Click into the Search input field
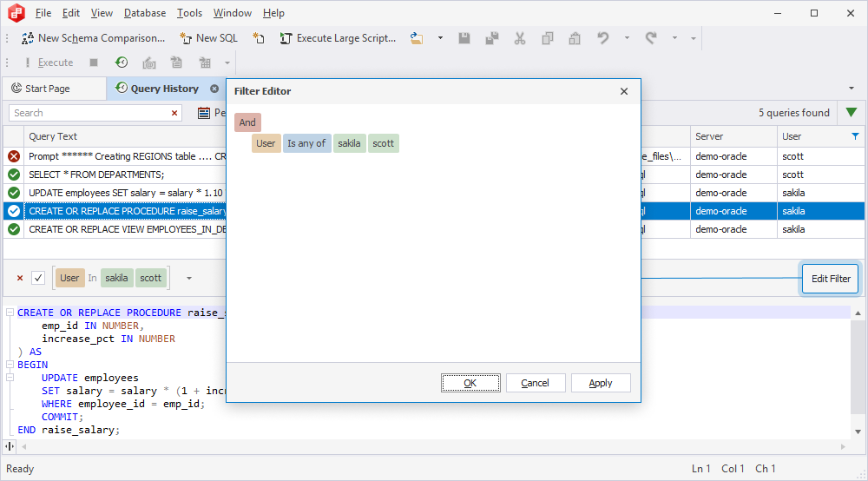 (89, 113)
